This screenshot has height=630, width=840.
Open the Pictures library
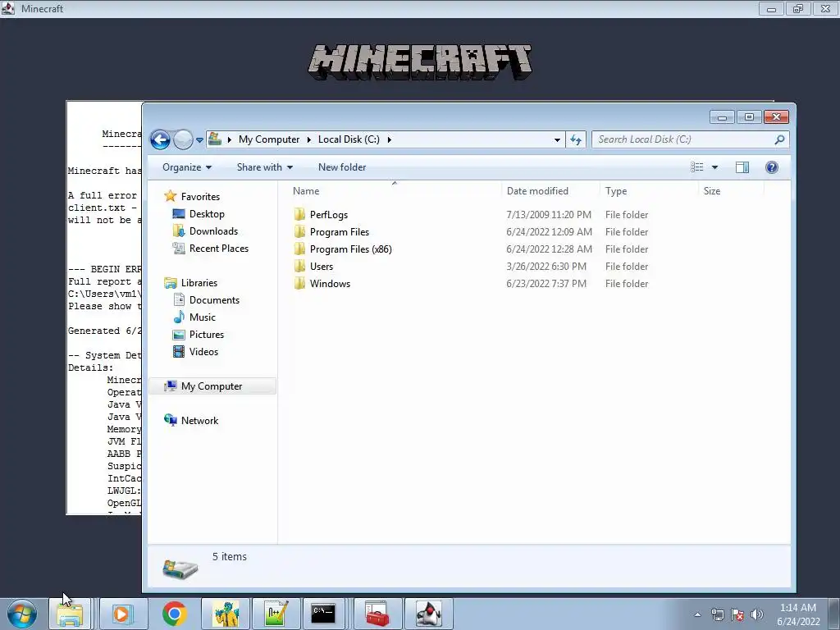coord(206,335)
